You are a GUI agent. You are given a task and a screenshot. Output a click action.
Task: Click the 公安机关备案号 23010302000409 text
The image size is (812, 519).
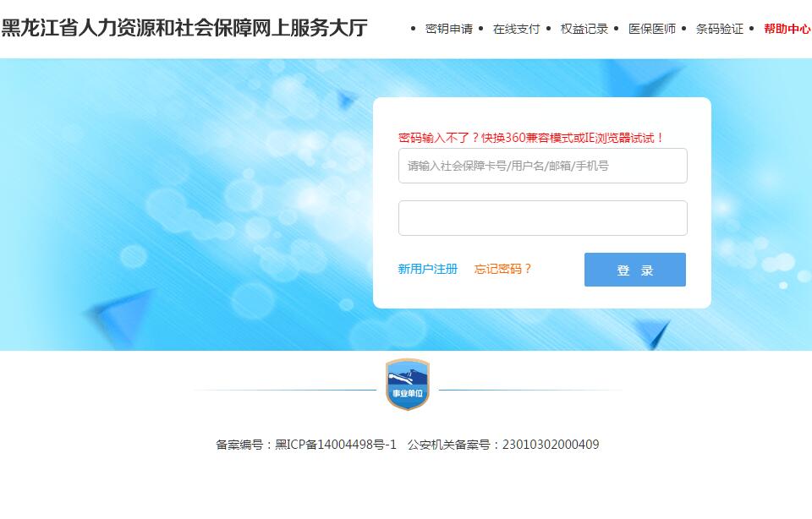(x=503, y=445)
